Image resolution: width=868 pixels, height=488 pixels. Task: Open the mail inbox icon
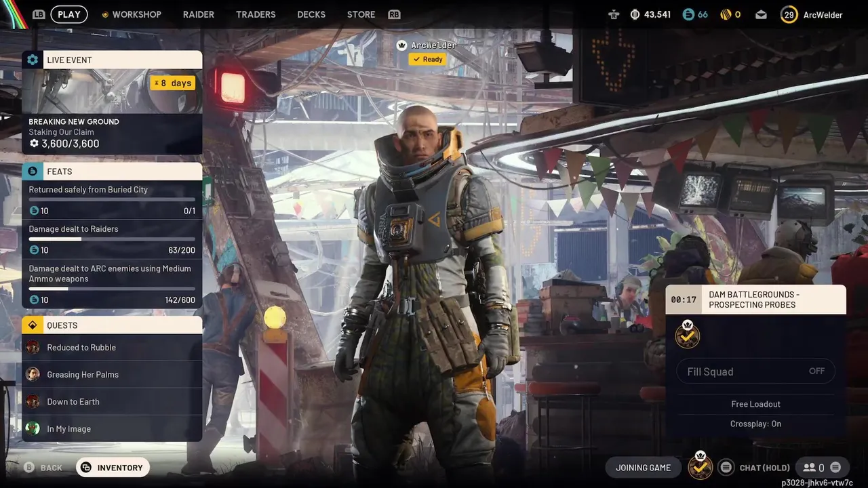coord(760,14)
